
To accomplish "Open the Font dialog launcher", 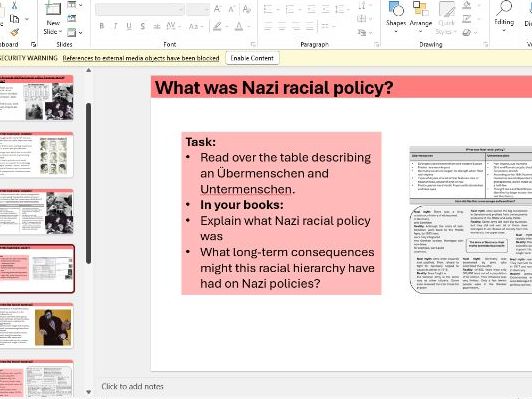I will click(253, 44).
